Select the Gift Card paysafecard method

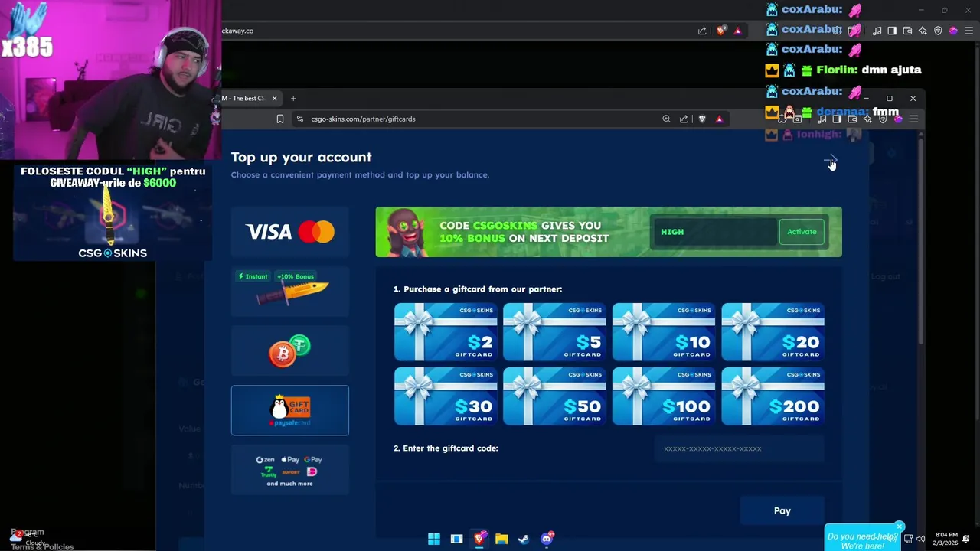coord(289,410)
